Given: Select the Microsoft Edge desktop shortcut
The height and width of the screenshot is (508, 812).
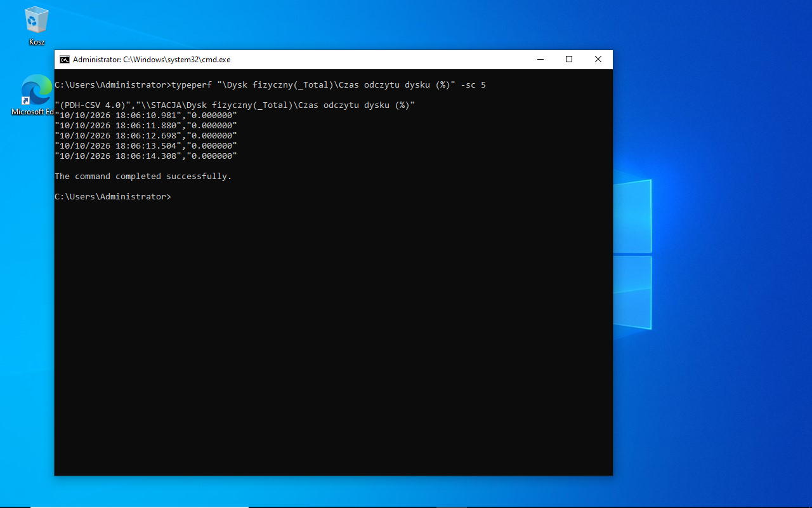Looking at the screenshot, I should click(x=36, y=95).
